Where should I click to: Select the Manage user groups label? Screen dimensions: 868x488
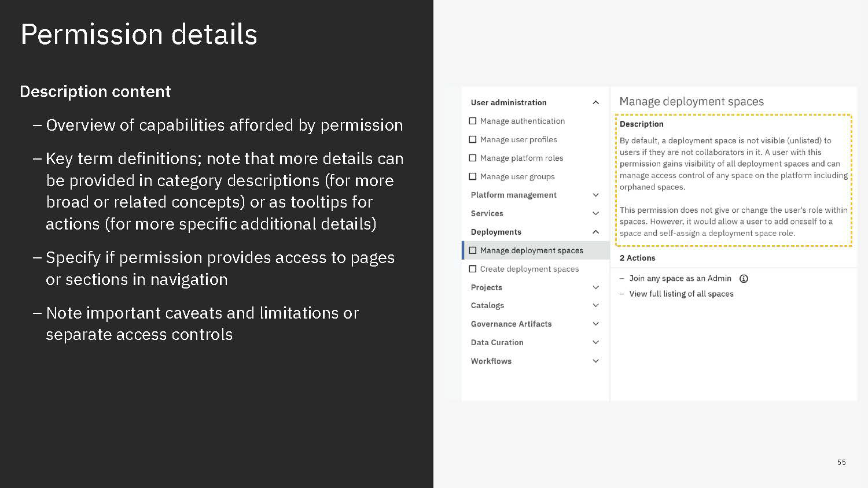pyautogui.click(x=517, y=176)
